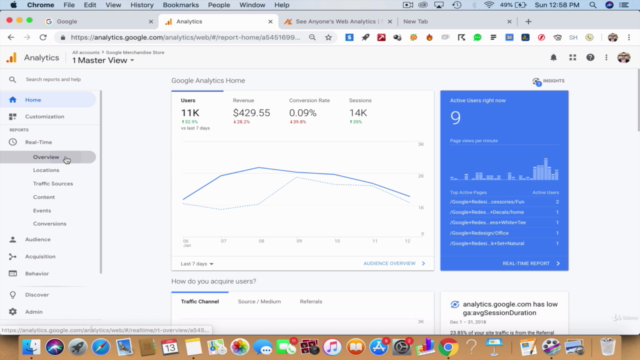Select the Revenue metric tab
The height and width of the screenshot is (360, 640).
pos(251,111)
